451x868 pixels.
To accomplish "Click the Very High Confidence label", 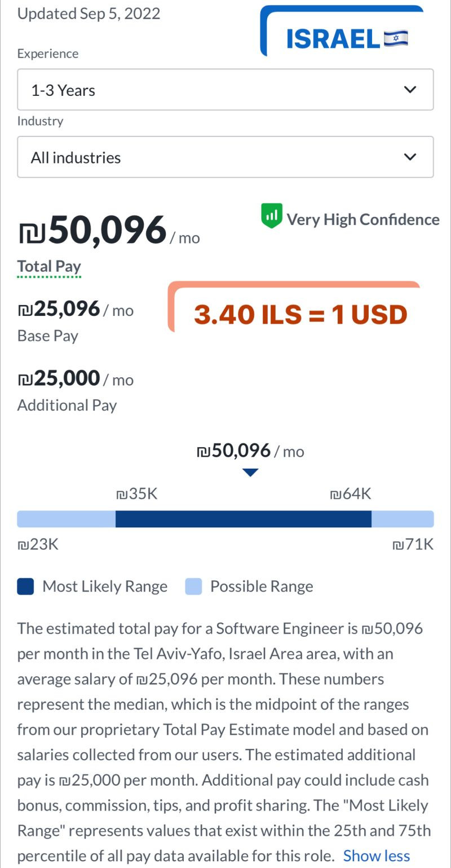I will [x=363, y=219].
